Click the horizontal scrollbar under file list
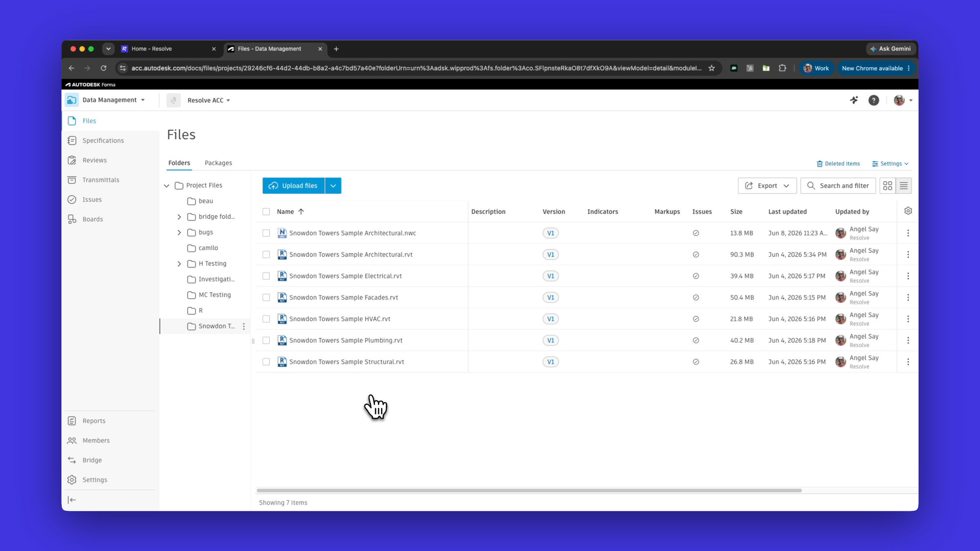Image resolution: width=980 pixels, height=551 pixels. [x=529, y=490]
